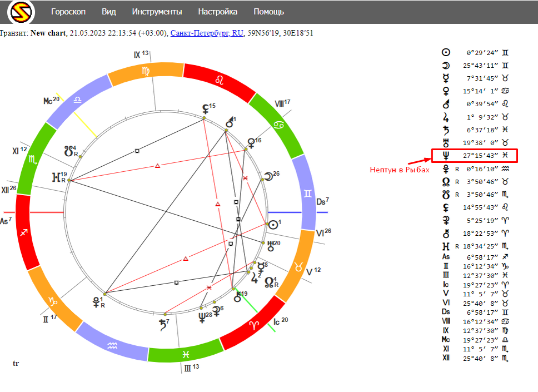This screenshot has height=392, width=538.
Task: Select the Cancer sign segment on ring
Action: (278, 125)
